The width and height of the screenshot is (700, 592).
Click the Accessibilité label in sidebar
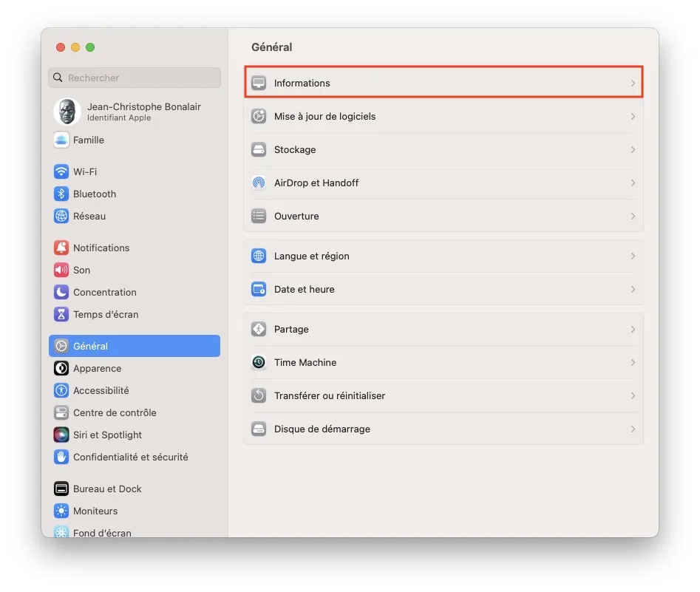(101, 391)
